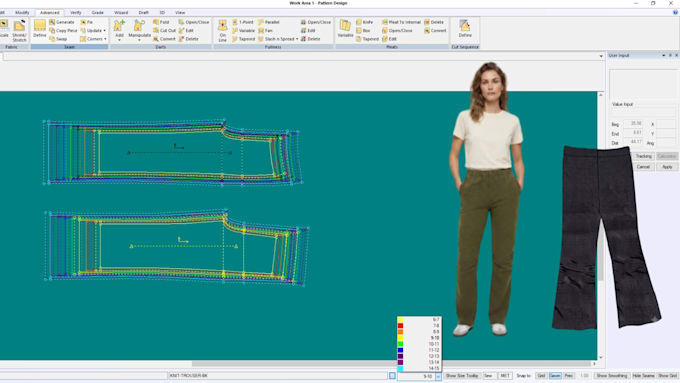
Task: Select the Variable pleat tool
Action: pos(345,29)
